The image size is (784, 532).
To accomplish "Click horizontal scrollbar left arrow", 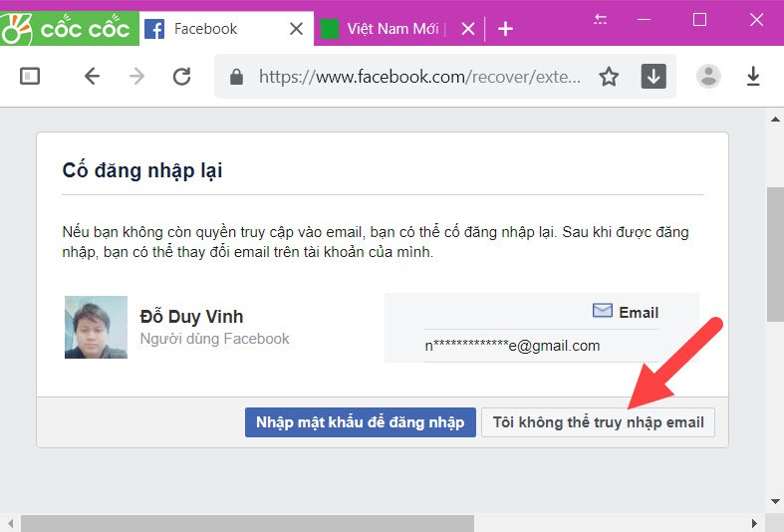I will [11, 523].
